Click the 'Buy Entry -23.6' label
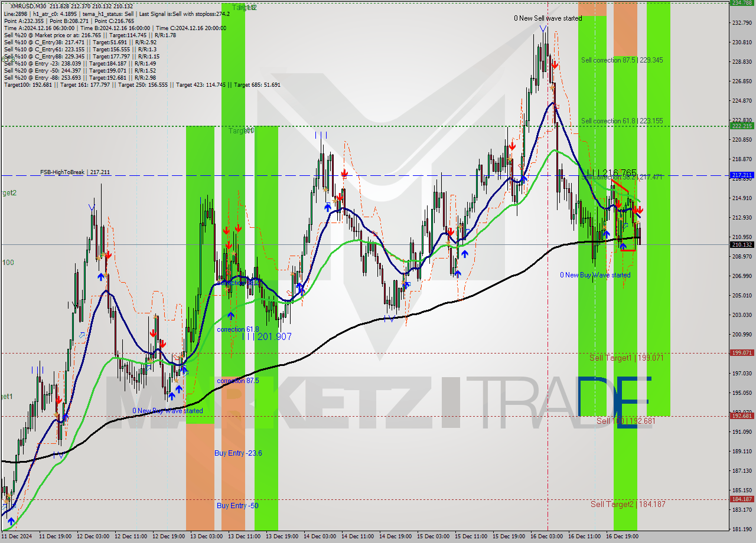 [239, 453]
